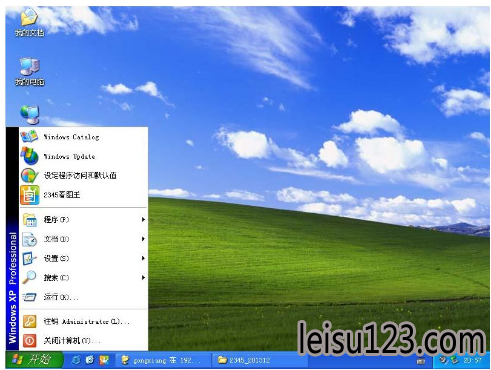Image resolution: width=491 pixels, height=370 pixels.
Task: Select 关闭计算机 to shut down
Action: click(83, 341)
